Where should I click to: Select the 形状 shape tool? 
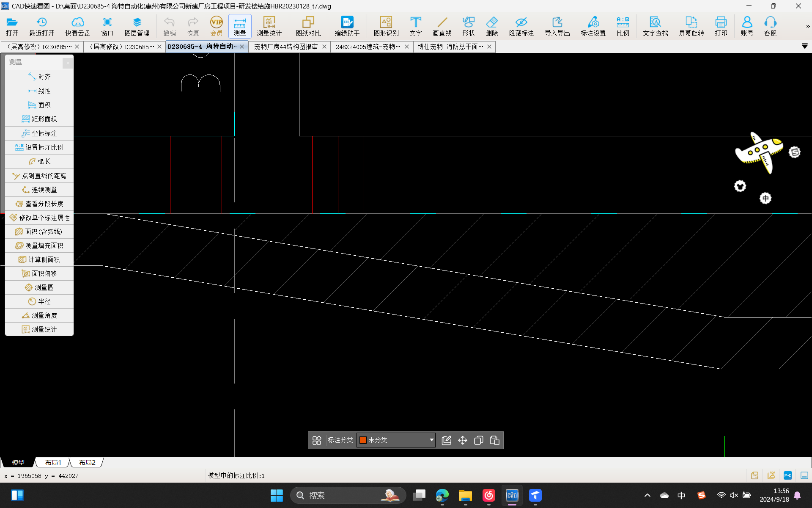[x=469, y=27]
